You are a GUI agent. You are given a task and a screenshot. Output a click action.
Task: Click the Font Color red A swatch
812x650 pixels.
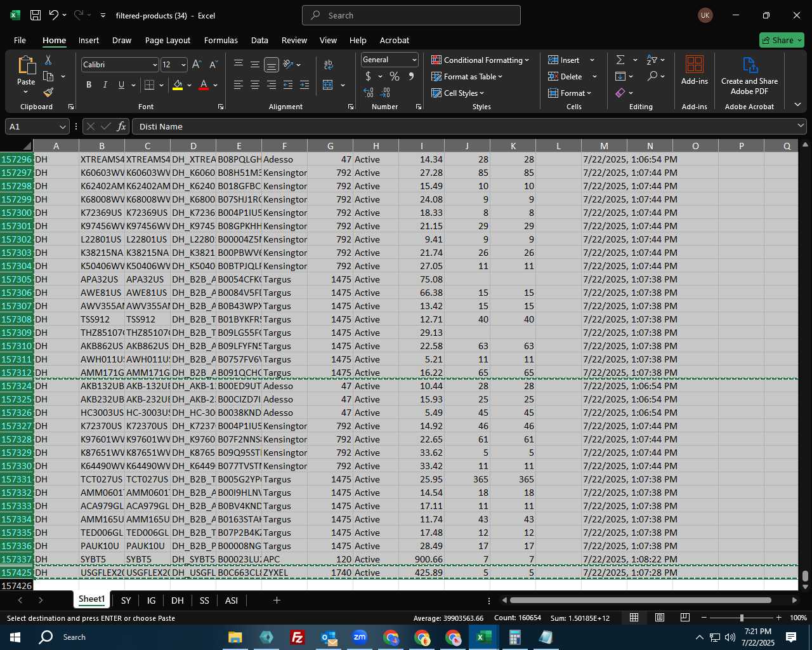(x=204, y=85)
